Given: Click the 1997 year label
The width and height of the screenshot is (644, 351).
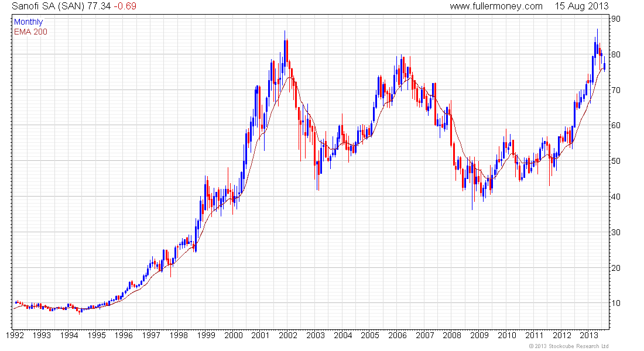Looking at the screenshot, I should [151, 335].
